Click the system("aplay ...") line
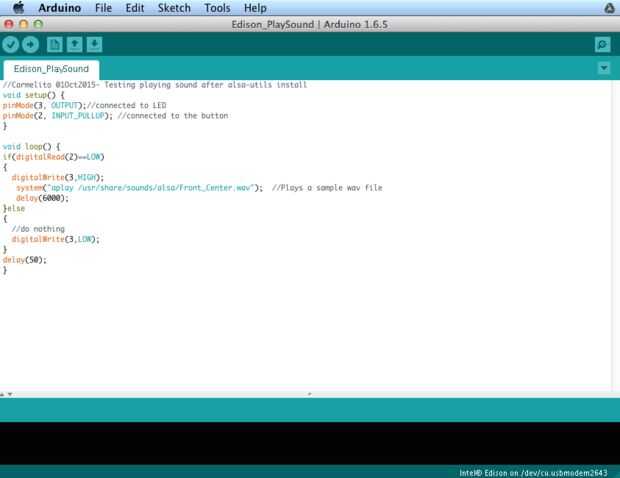 tap(139, 187)
